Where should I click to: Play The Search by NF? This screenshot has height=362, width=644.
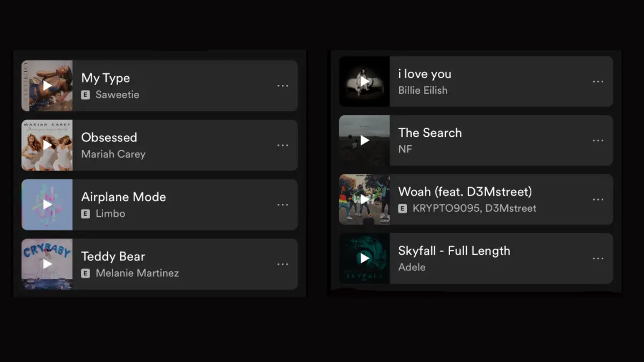point(364,141)
